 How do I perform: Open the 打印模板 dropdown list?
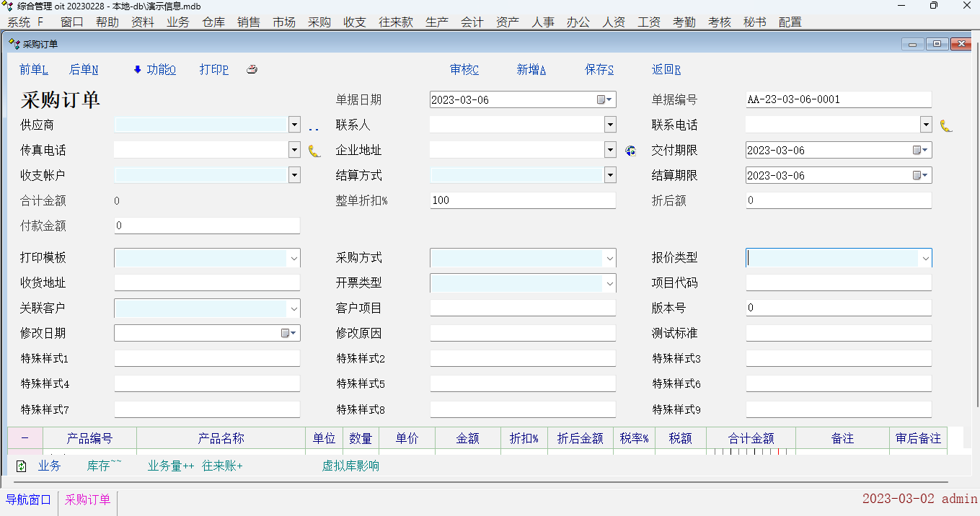coord(294,258)
